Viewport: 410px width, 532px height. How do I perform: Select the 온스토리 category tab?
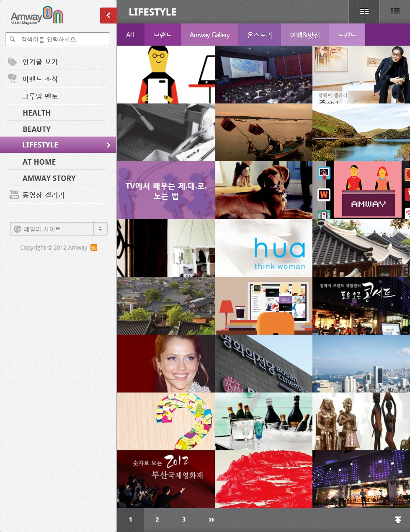coord(260,35)
